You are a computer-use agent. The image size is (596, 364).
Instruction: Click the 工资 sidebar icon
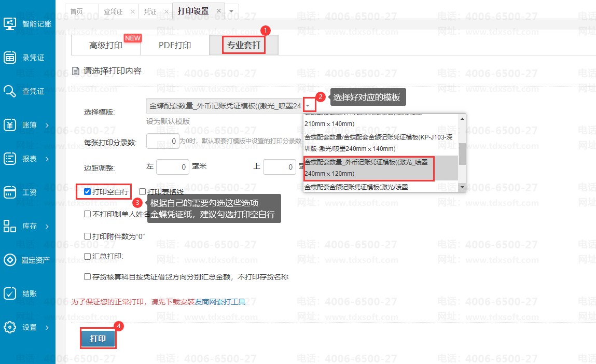point(10,192)
